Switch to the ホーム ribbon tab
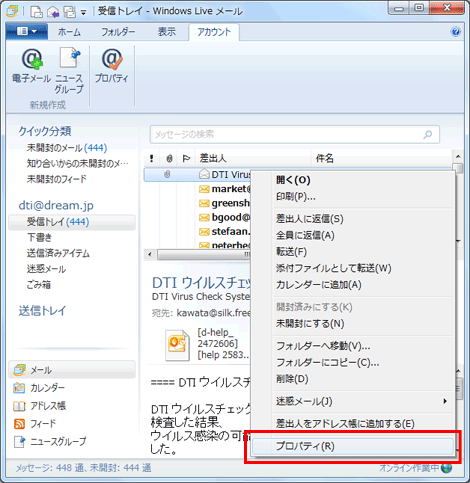The height and width of the screenshot is (483, 470). pyautogui.click(x=69, y=32)
